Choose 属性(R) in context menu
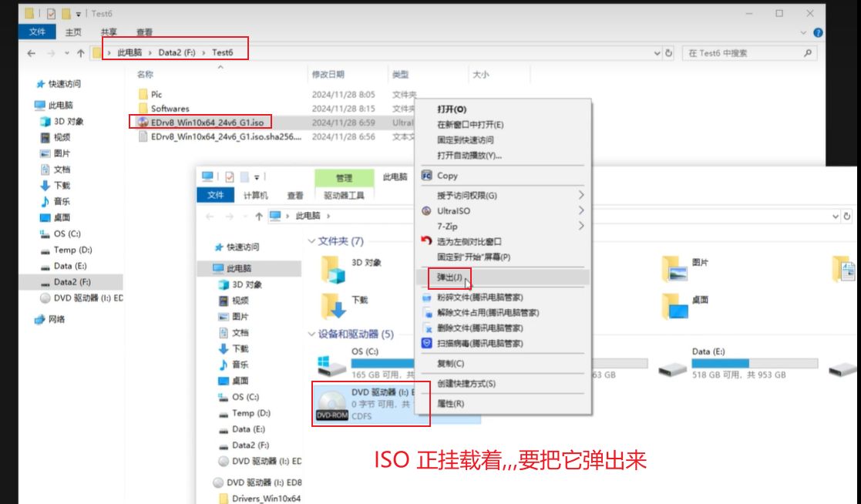The width and height of the screenshot is (861, 504). [x=450, y=403]
